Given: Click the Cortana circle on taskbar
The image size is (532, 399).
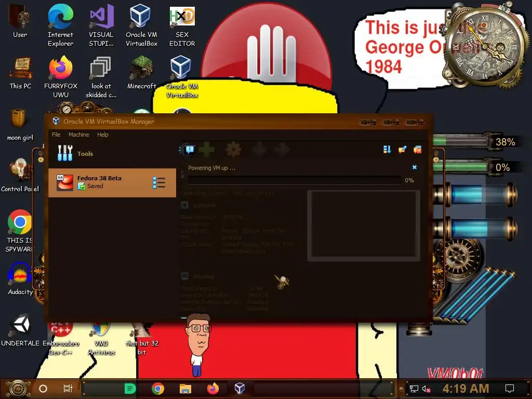Looking at the screenshot, I should [43, 389].
